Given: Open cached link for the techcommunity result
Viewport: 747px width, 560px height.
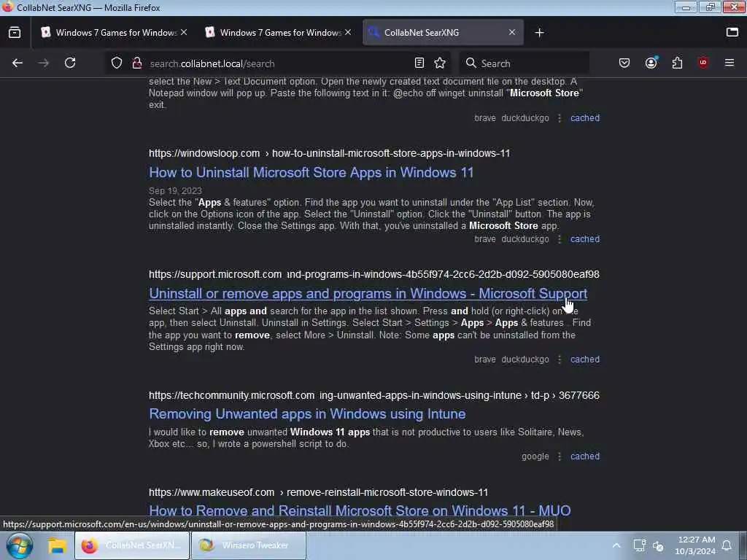Looking at the screenshot, I should coord(585,456).
